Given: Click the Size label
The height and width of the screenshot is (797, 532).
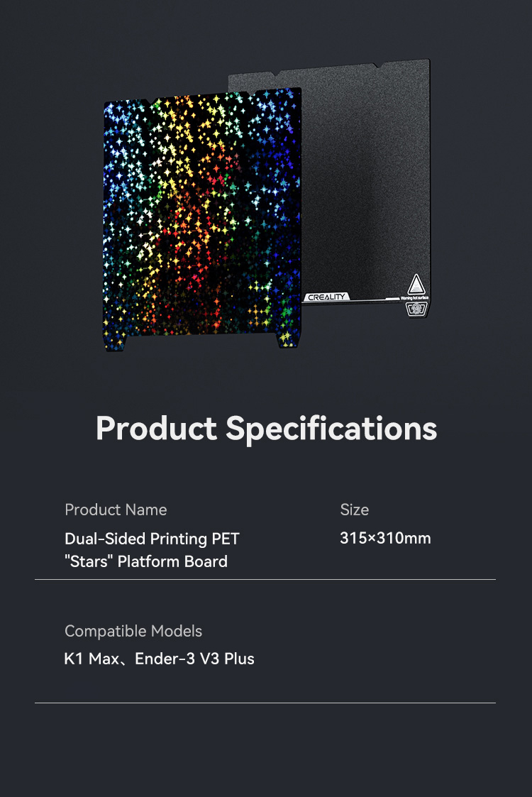Looking at the screenshot, I should (x=354, y=510).
